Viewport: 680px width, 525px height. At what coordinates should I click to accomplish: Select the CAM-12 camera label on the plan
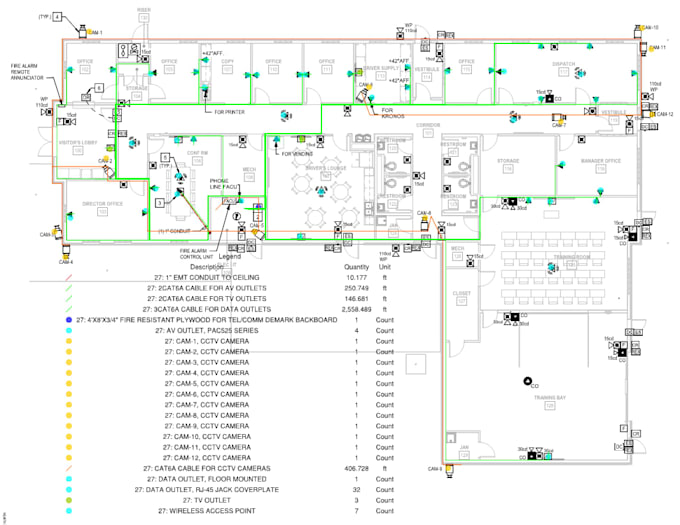pos(665,114)
